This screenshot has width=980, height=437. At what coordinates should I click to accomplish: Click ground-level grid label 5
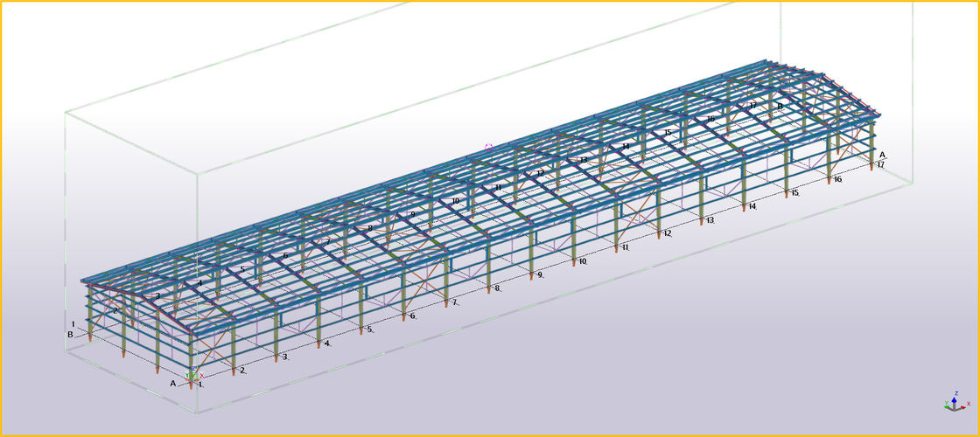(x=370, y=330)
